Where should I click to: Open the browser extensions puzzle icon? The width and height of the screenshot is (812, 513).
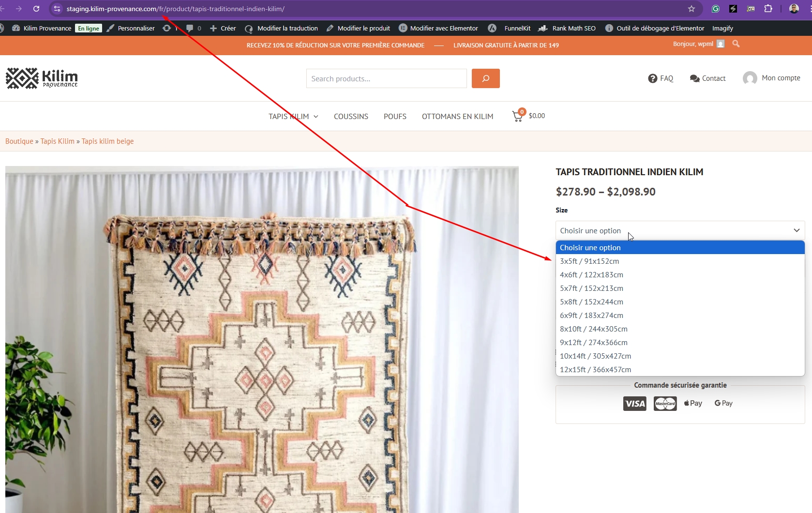pyautogui.click(x=768, y=9)
